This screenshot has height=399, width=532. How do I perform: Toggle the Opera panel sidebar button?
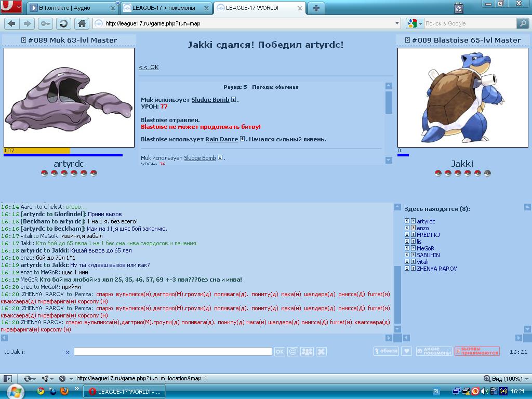(x=8, y=378)
